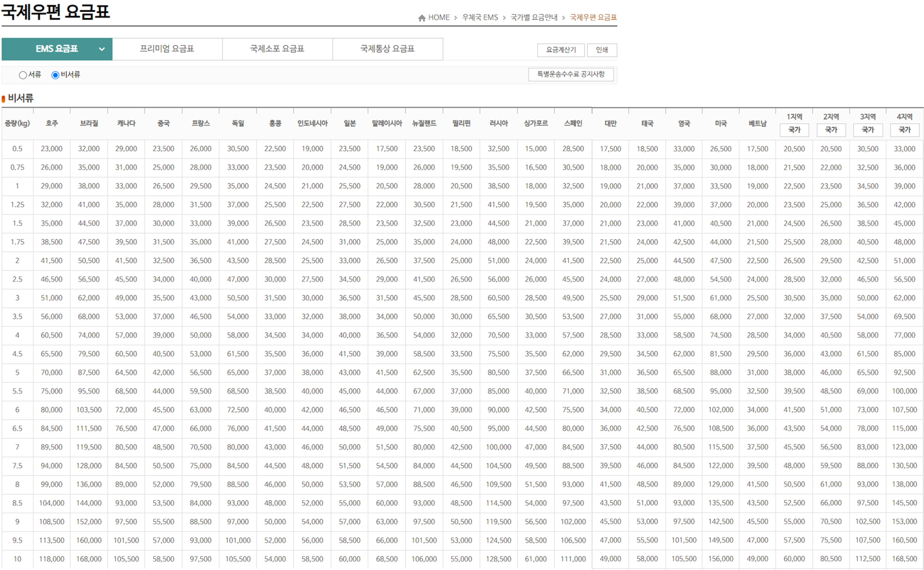Viewport: 924px width, 570px height.
Task: Open 특별운송수수료 공지사항 notice
Action: click(x=571, y=74)
